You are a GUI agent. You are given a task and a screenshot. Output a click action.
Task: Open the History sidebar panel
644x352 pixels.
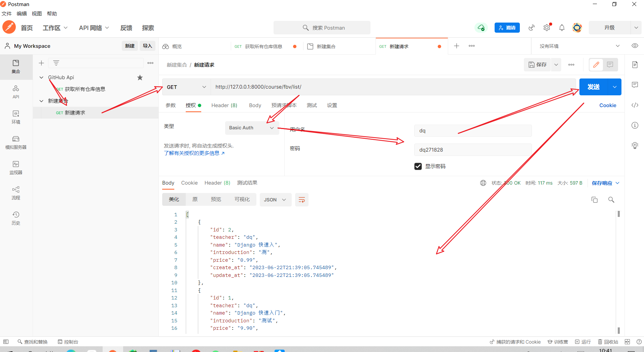pos(16,218)
